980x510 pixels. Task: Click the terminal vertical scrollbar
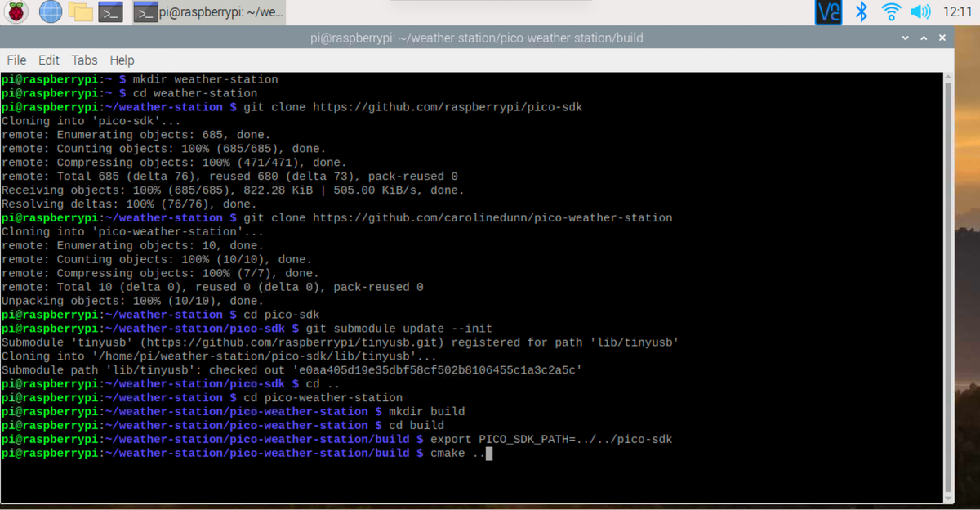947,286
